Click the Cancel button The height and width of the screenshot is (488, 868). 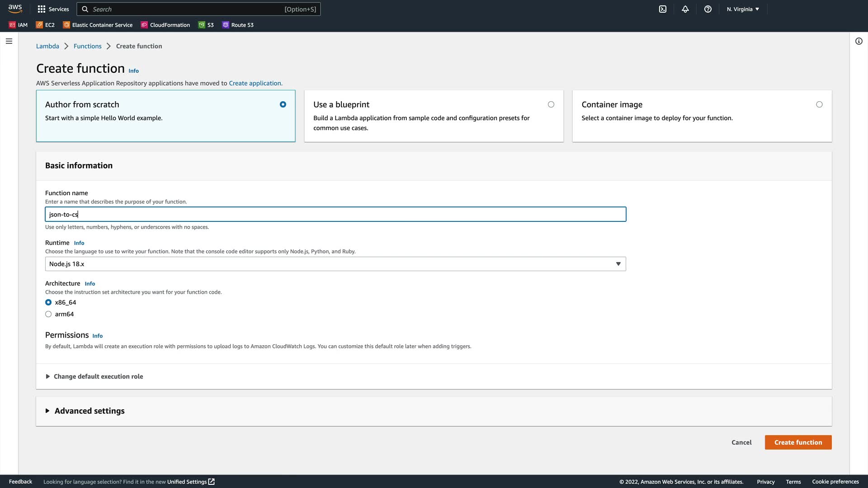[741, 442]
